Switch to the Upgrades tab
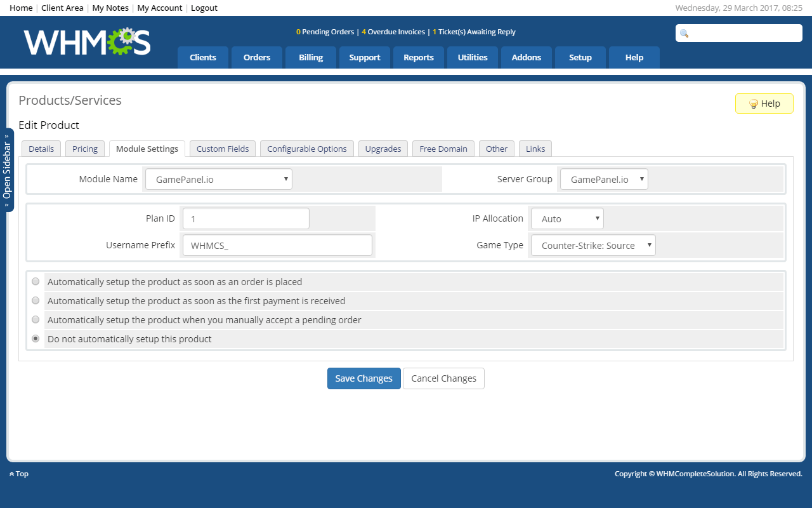The width and height of the screenshot is (812, 508). pyautogui.click(x=383, y=149)
